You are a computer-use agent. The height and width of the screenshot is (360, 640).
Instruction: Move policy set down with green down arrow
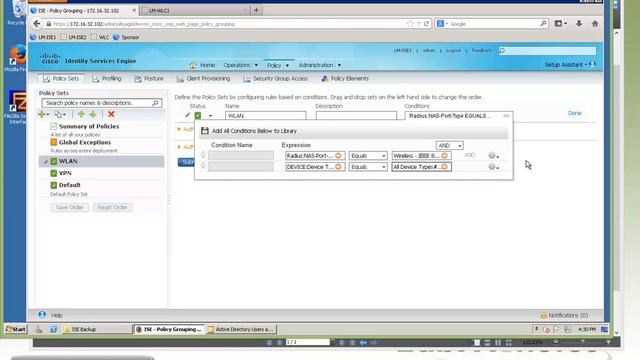click(93, 115)
